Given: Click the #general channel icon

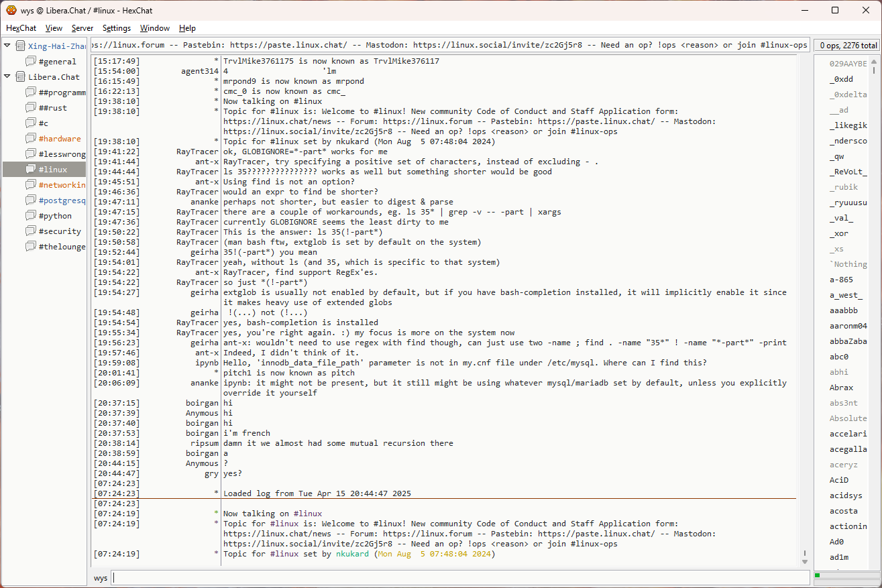Looking at the screenshot, I should (31, 62).
